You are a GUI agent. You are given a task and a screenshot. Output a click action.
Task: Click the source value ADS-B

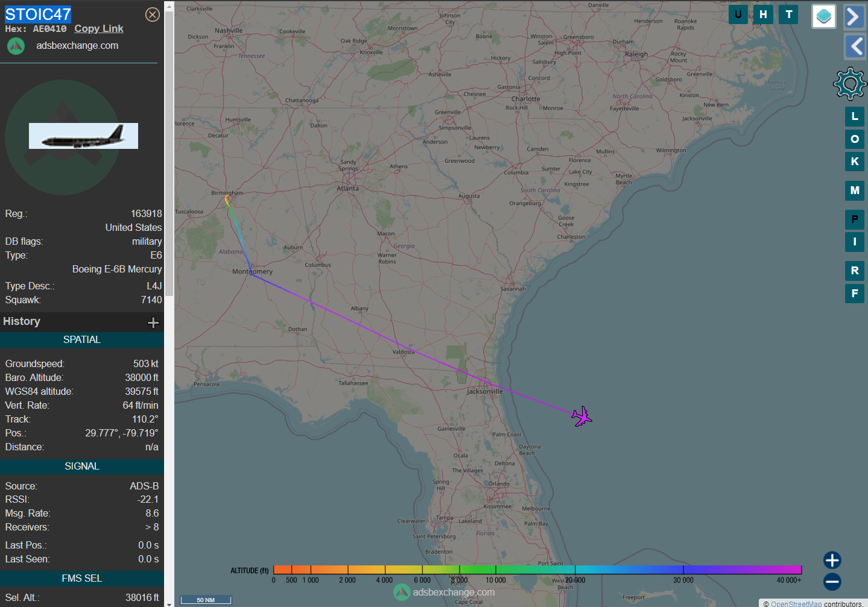(x=144, y=486)
